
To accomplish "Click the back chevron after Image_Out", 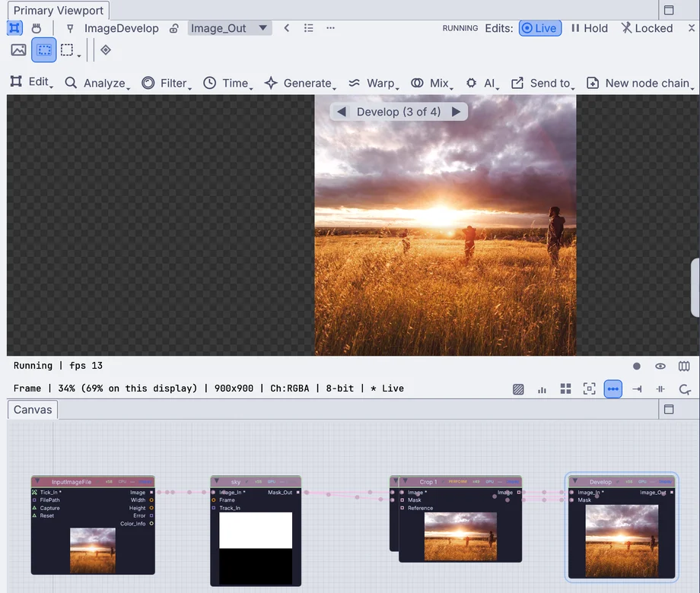I will (287, 28).
